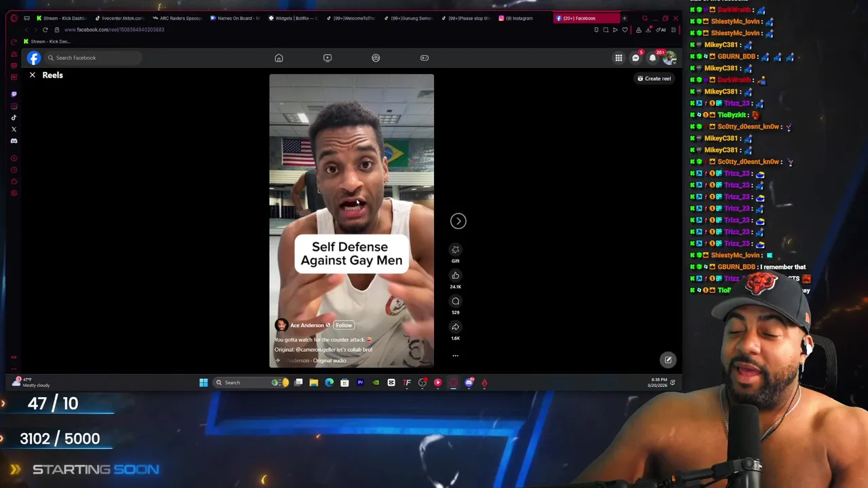The width and height of the screenshot is (868, 488).
Task: Go to Facebook Home icon
Action: [279, 58]
